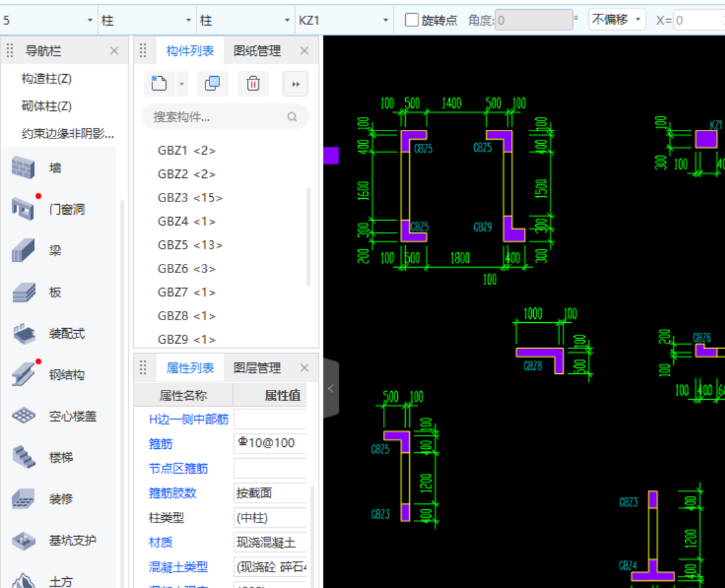Select the 墙 (wall) category icon
This screenshot has width=725, height=588.
(x=23, y=167)
